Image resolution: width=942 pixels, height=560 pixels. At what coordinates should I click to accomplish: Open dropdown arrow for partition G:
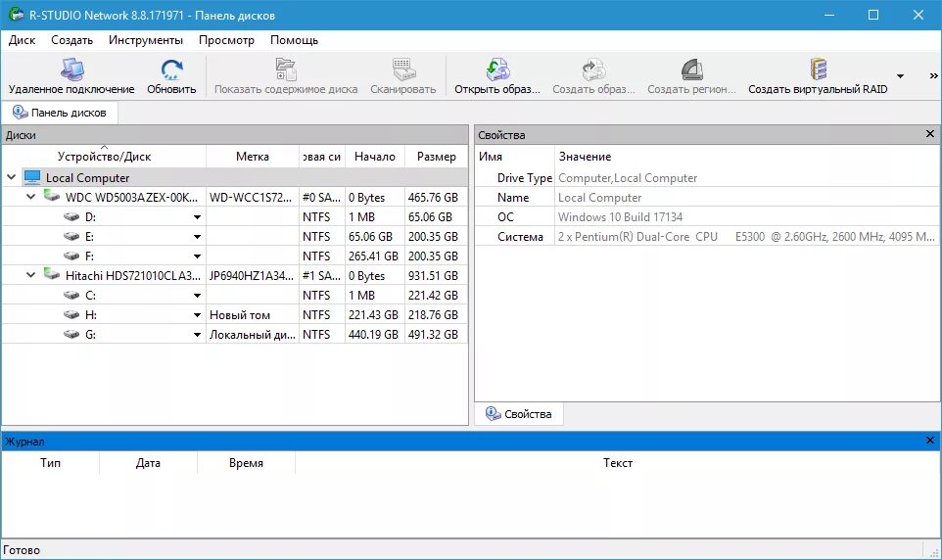click(197, 335)
